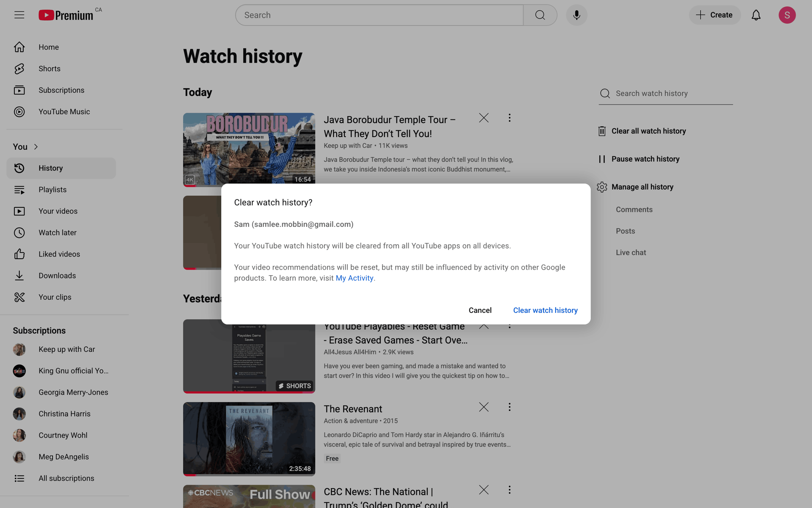Start voice search with the microphone
This screenshot has width=812, height=508.
(x=576, y=15)
